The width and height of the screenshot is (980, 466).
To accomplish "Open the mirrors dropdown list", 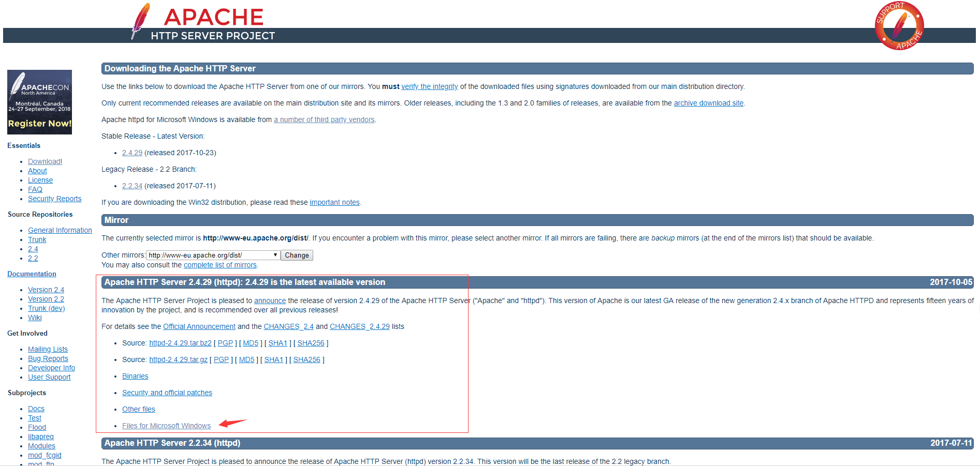I will tap(213, 255).
